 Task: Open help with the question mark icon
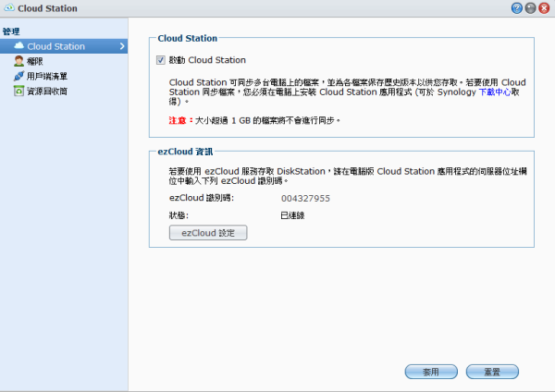point(516,8)
